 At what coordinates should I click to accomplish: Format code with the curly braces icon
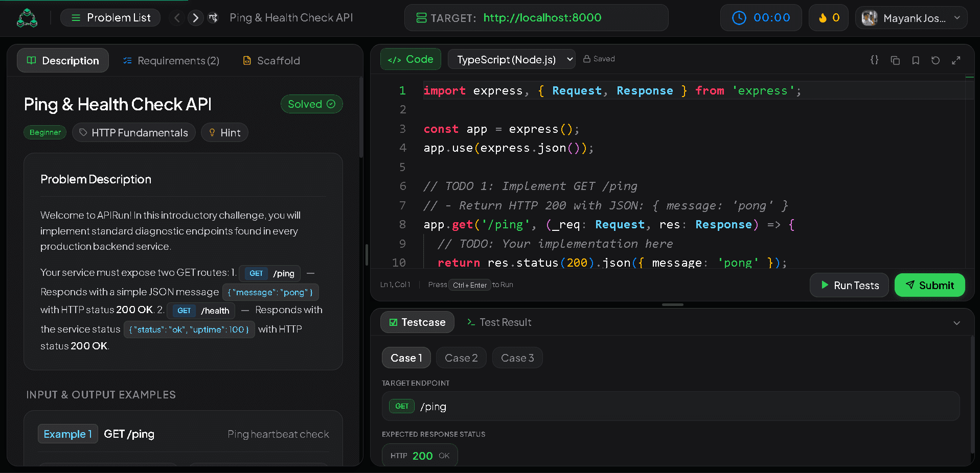pyautogui.click(x=874, y=60)
